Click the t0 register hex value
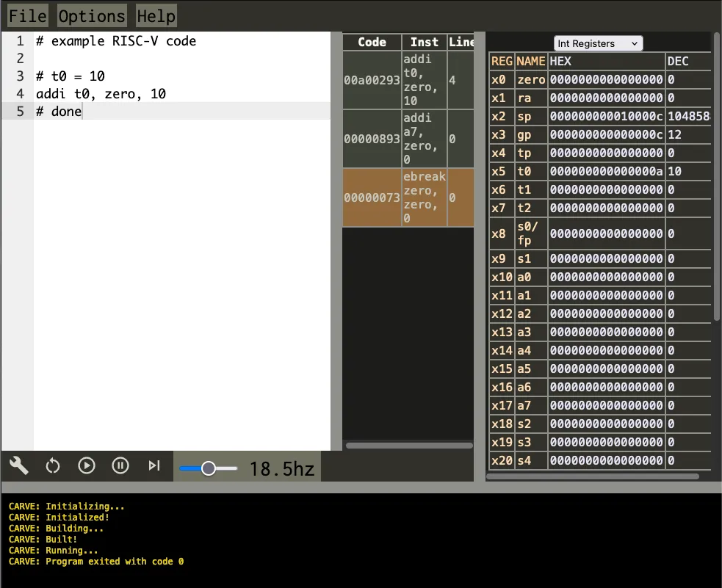The width and height of the screenshot is (722, 588). [606, 171]
